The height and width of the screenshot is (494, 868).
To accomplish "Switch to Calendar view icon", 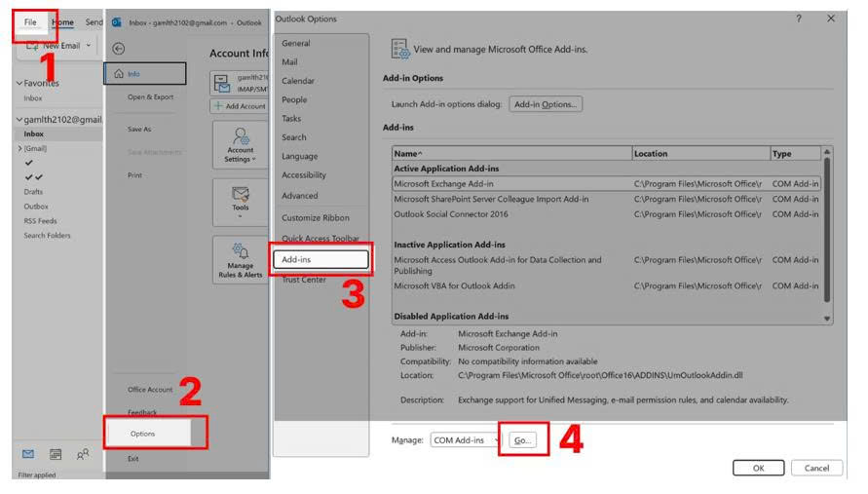I will pos(56,454).
